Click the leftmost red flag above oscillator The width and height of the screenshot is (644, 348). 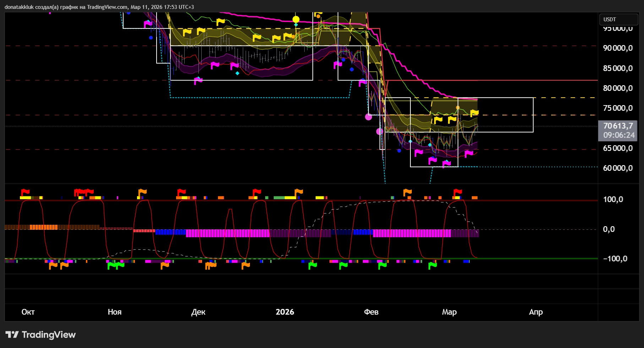click(x=25, y=192)
